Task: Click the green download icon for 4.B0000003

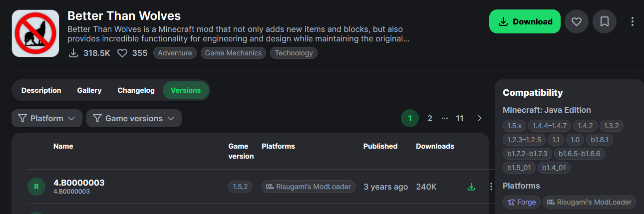Action: [471, 187]
